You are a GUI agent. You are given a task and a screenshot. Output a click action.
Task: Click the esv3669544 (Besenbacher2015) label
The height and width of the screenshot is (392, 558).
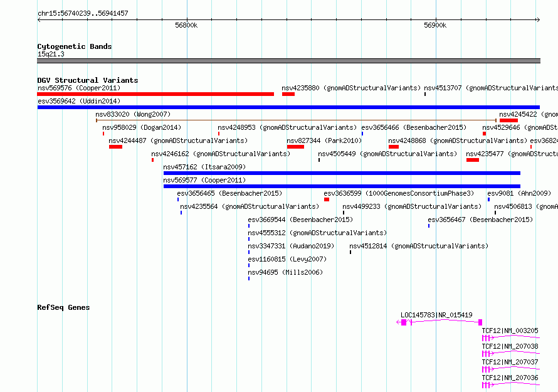click(300, 220)
